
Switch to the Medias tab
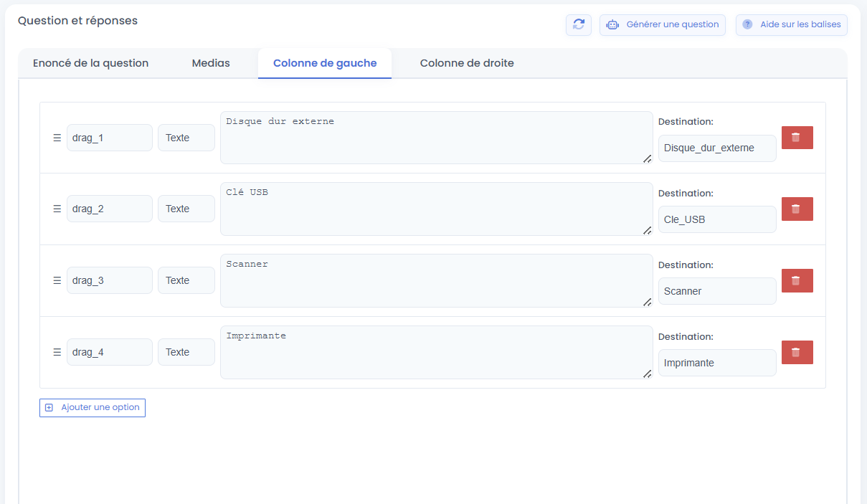[211, 63]
